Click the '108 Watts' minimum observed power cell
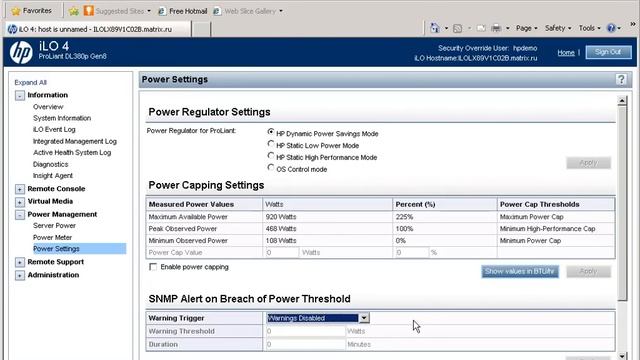Screen dimensions: 640x360 click(327, 240)
